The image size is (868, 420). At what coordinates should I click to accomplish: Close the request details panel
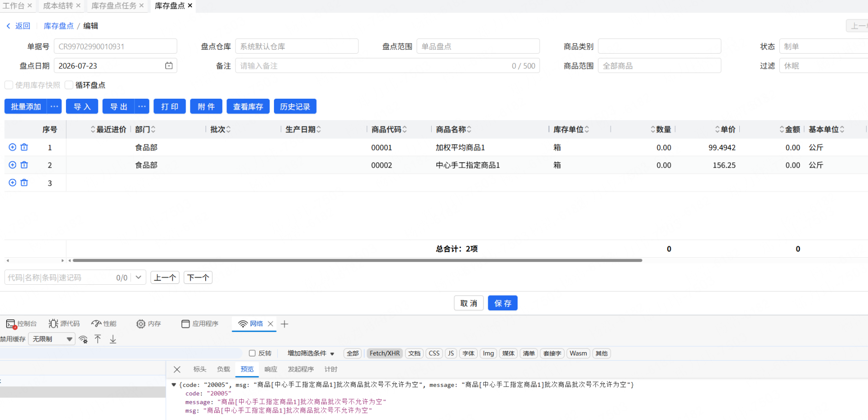[177, 369]
